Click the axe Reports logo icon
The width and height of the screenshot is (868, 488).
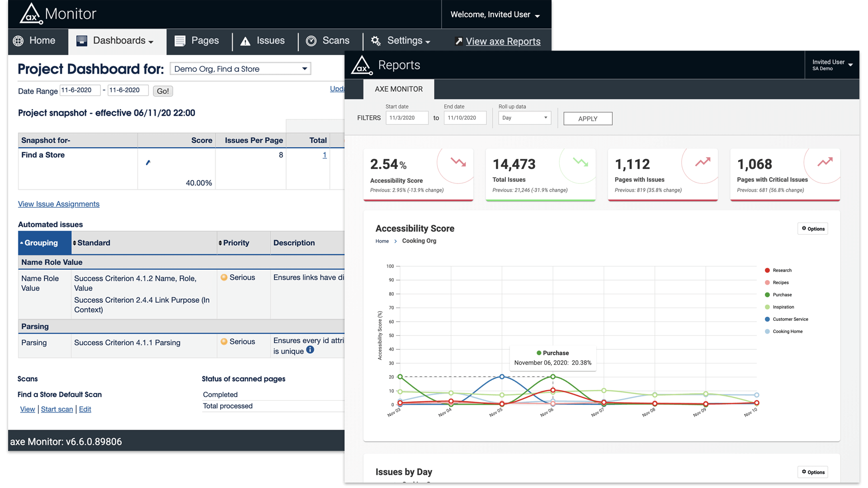[362, 66]
